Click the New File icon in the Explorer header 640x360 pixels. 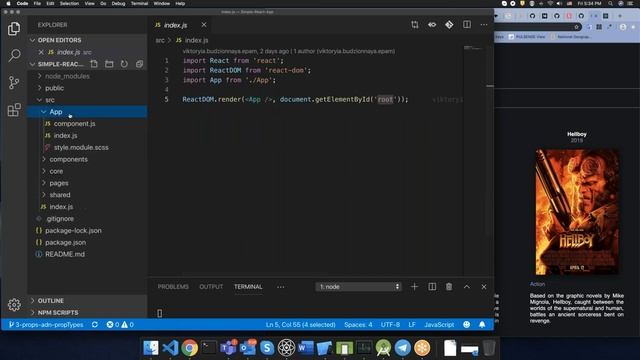pos(94,64)
